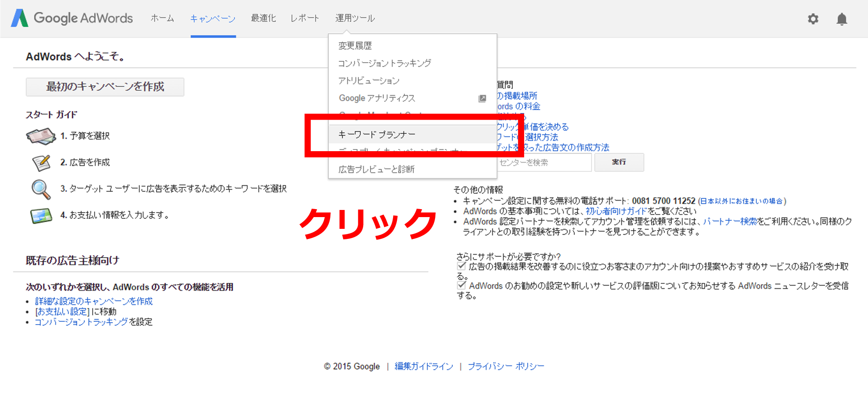Open 詳細な設定のキャンペーンを作成 link

click(x=94, y=301)
